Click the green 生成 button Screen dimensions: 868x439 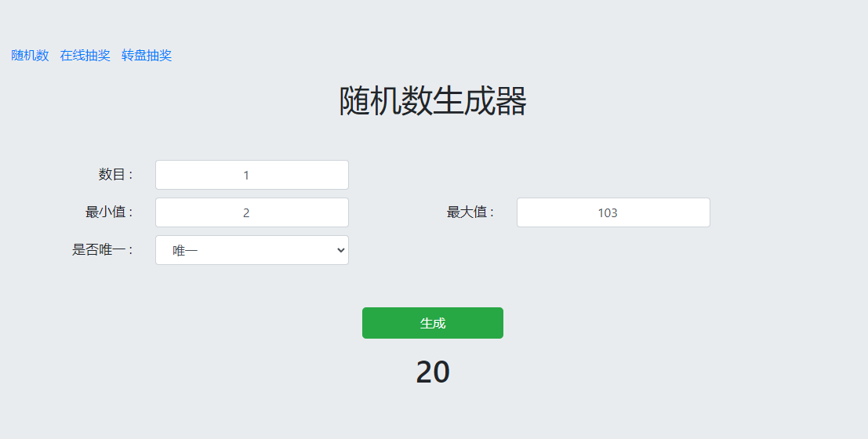433,323
